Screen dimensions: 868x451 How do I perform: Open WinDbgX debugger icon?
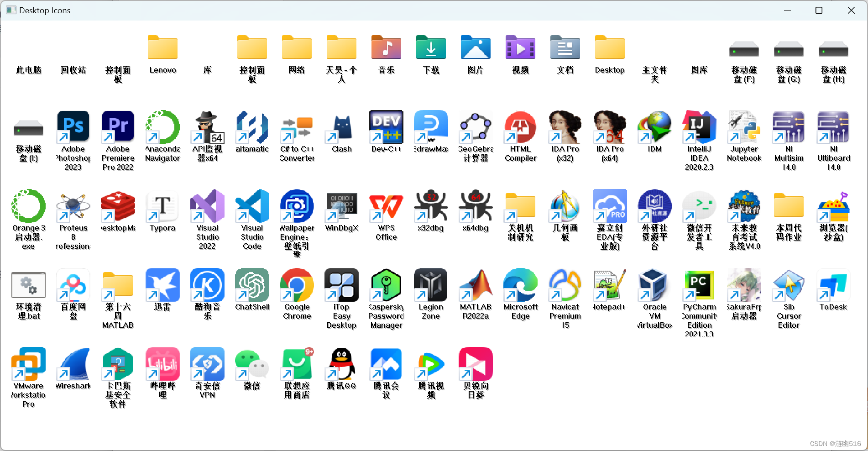pyautogui.click(x=341, y=206)
